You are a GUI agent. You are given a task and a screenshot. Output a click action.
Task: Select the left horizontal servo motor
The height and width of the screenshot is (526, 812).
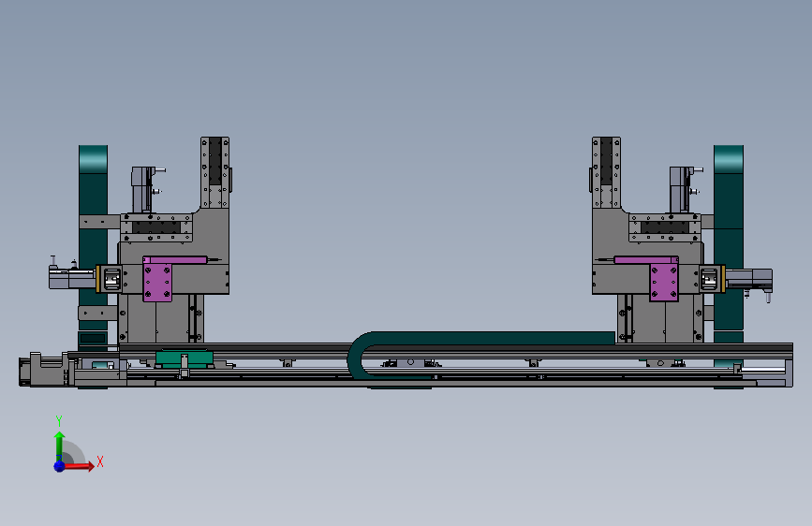pos(72,278)
